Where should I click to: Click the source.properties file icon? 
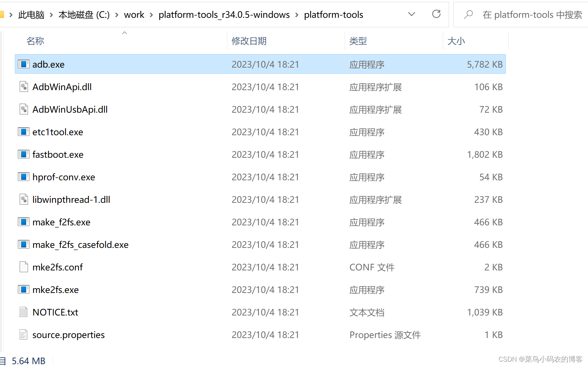[x=24, y=335]
